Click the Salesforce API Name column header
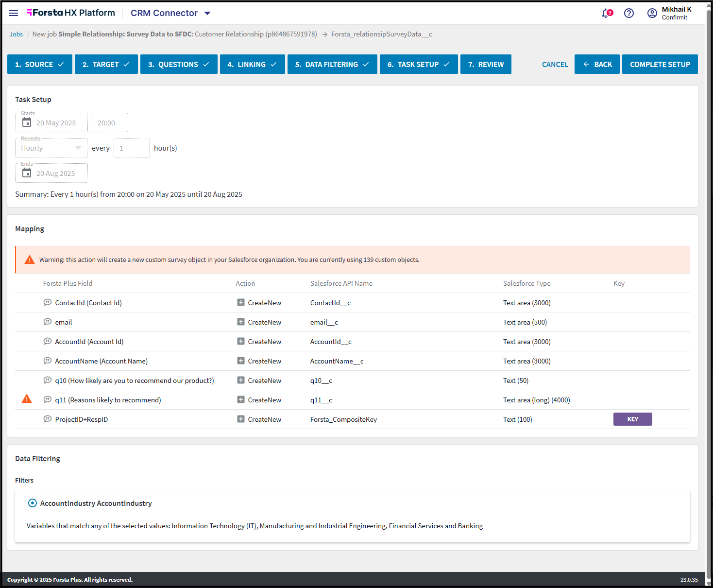 [x=341, y=283]
